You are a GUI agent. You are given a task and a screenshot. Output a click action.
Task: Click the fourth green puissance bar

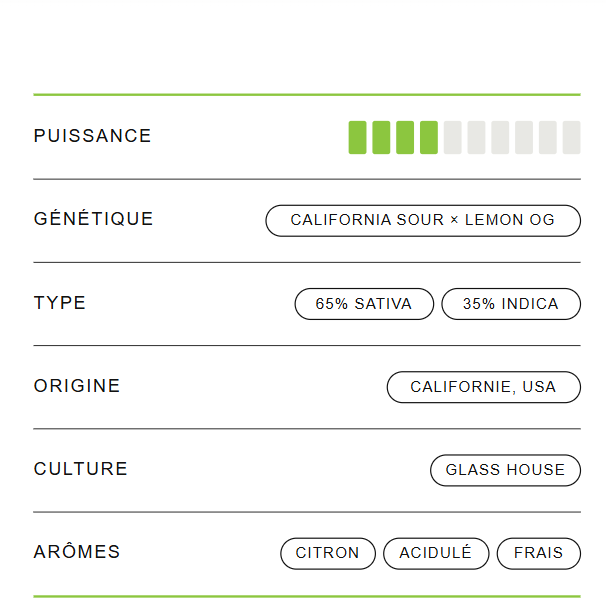429,137
